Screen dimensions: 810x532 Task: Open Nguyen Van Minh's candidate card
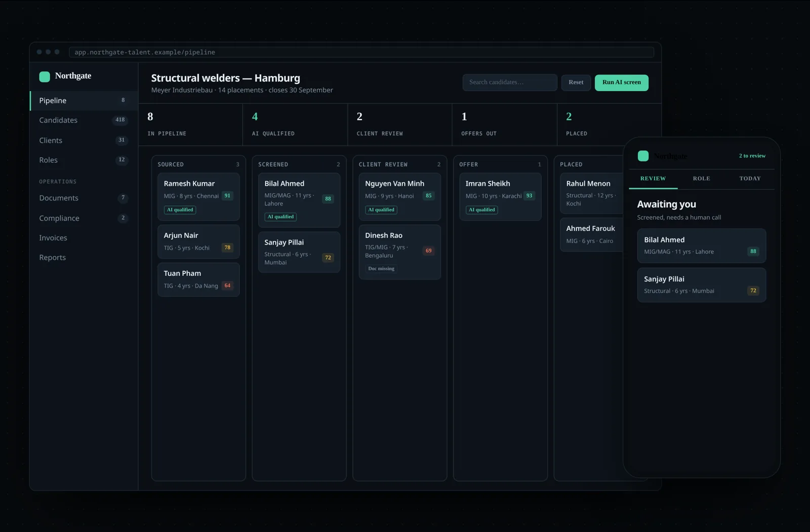400,196
